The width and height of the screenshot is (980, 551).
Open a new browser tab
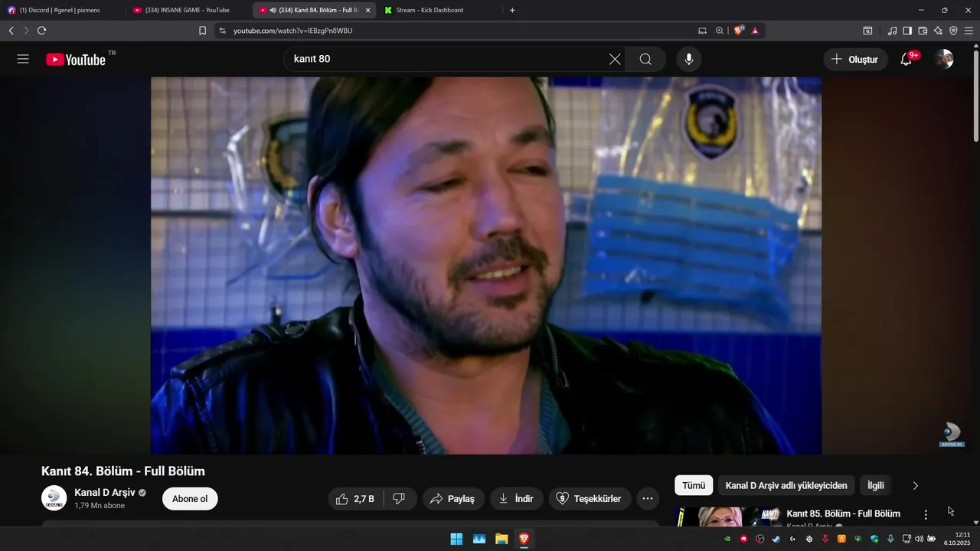pos(512,10)
